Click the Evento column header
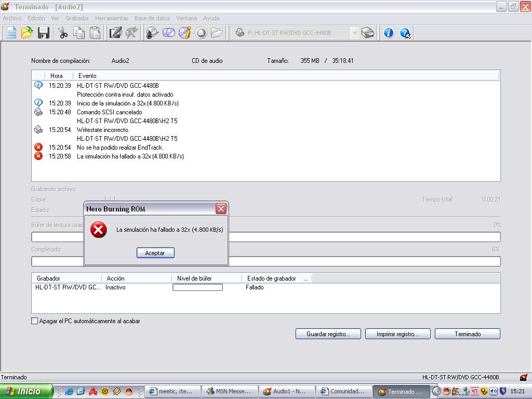This screenshot has height=399, width=532. pyautogui.click(x=87, y=76)
